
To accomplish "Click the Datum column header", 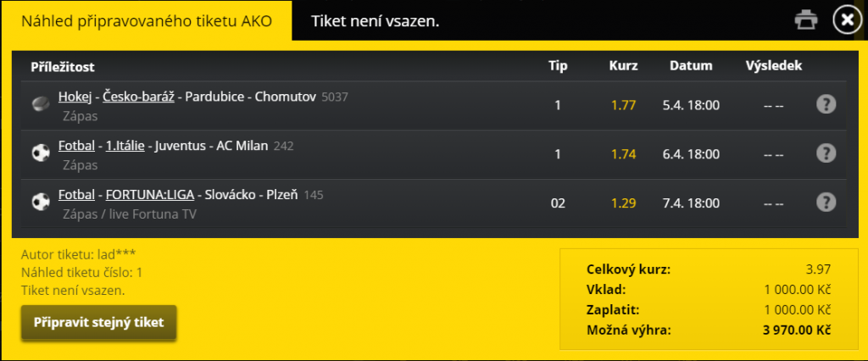I will pyautogui.click(x=691, y=65).
